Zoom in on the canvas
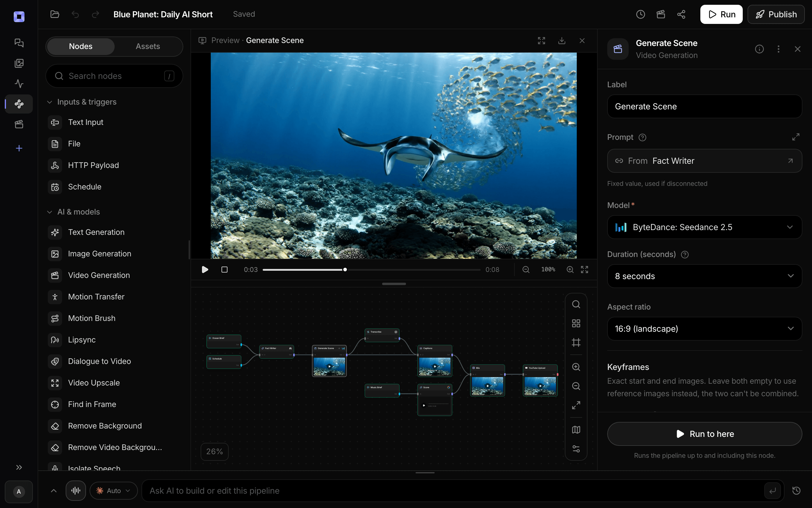 (576, 367)
